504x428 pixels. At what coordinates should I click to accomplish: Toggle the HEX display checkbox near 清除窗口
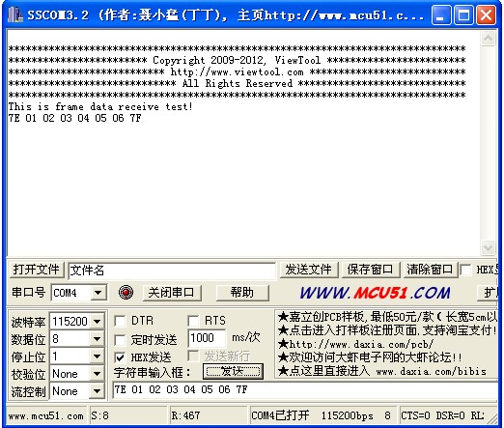(x=465, y=270)
